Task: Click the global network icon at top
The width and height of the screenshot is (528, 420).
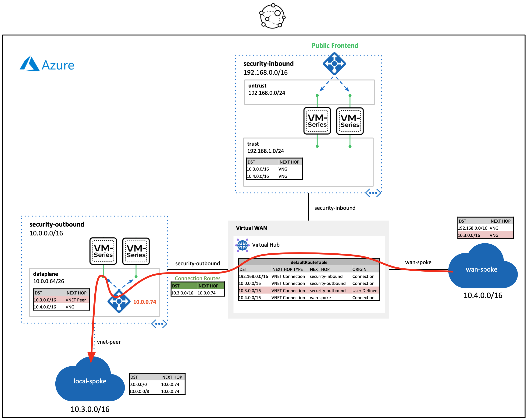Action: [272, 16]
